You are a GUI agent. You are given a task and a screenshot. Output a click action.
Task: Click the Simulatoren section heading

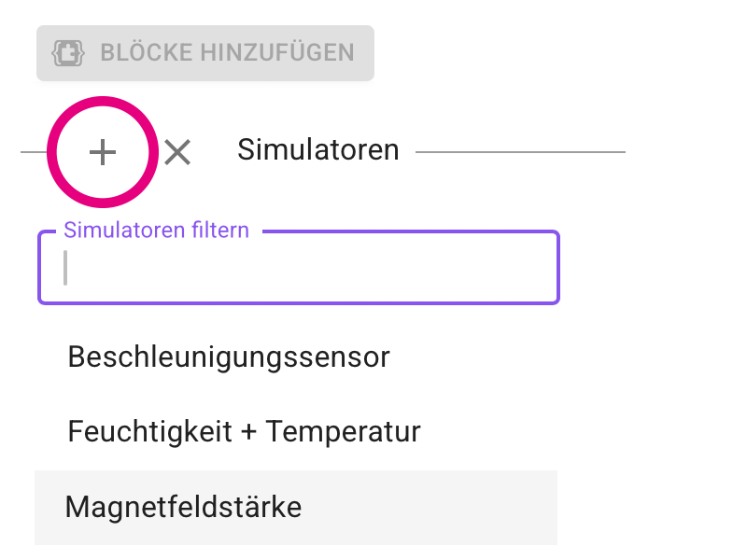pyautogui.click(x=318, y=149)
